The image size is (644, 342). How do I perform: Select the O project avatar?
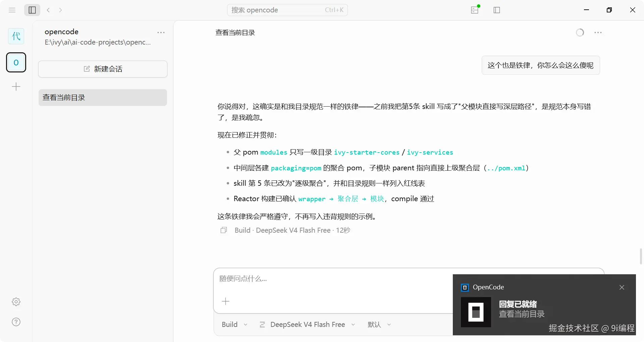click(16, 62)
